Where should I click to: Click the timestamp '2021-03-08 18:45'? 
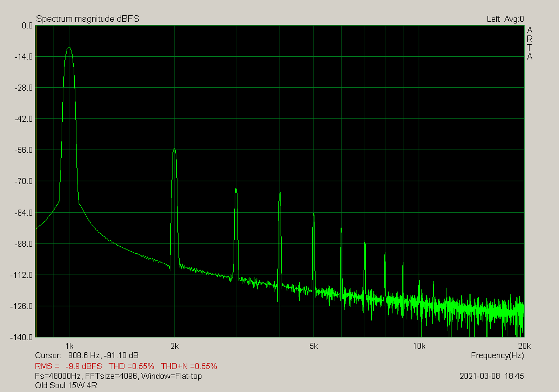[x=492, y=376]
